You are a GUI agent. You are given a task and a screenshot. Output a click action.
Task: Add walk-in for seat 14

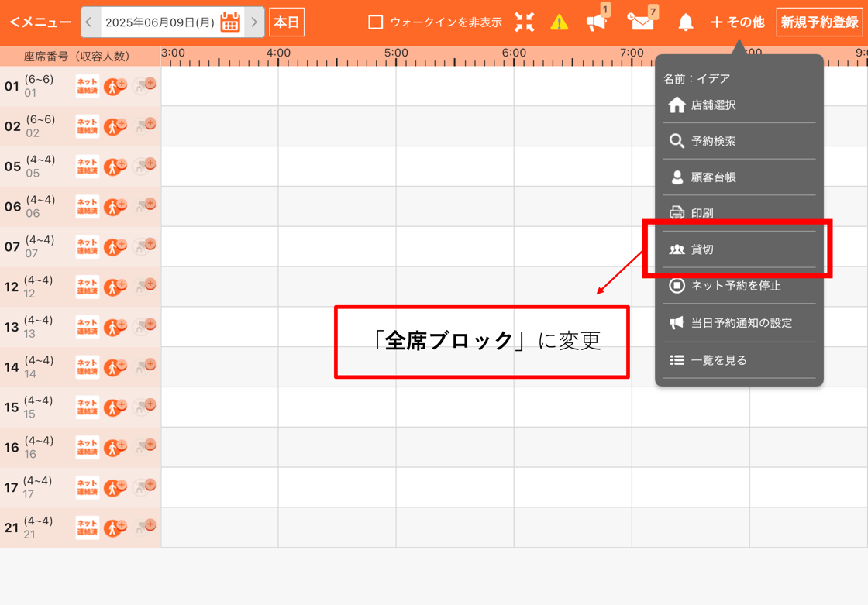point(115,367)
